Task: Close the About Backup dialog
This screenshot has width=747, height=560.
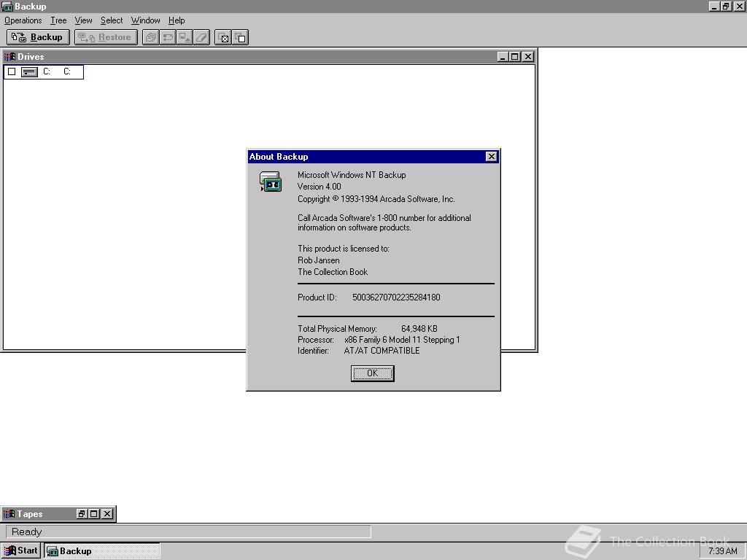Action: tap(491, 157)
